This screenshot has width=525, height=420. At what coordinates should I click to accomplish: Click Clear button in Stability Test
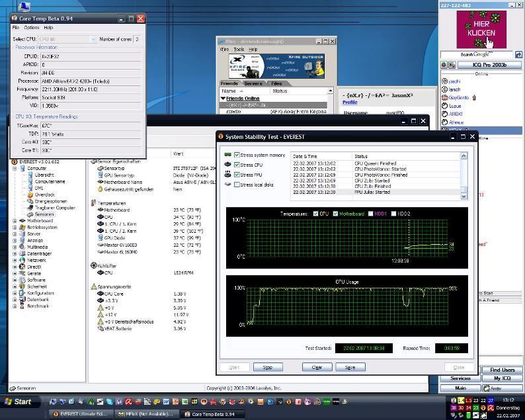[317, 367]
